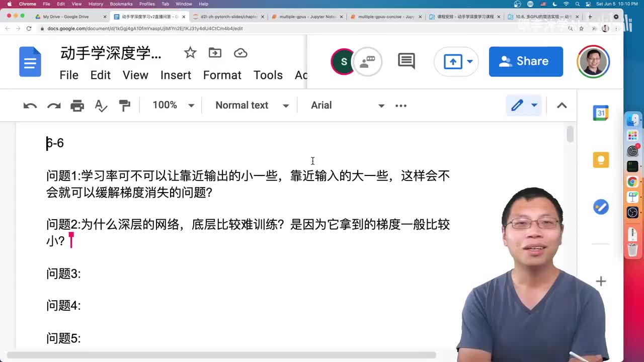Open System Preferences from the Dock

coord(633,151)
